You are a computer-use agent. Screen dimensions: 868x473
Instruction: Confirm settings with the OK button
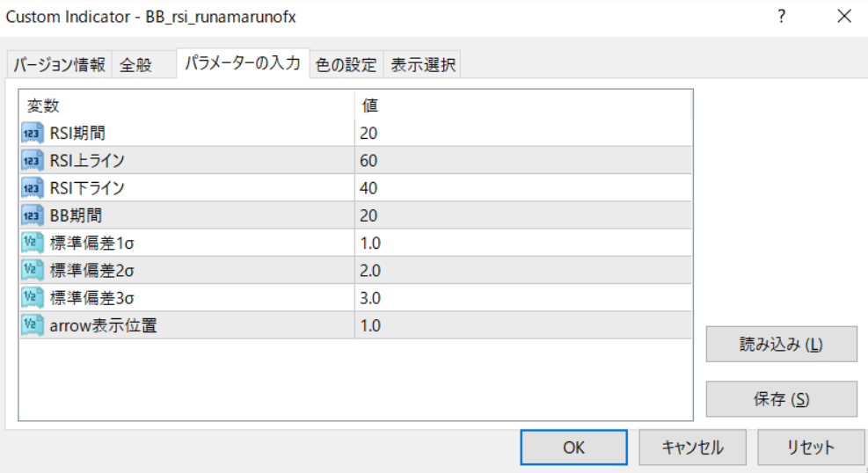pyautogui.click(x=573, y=447)
